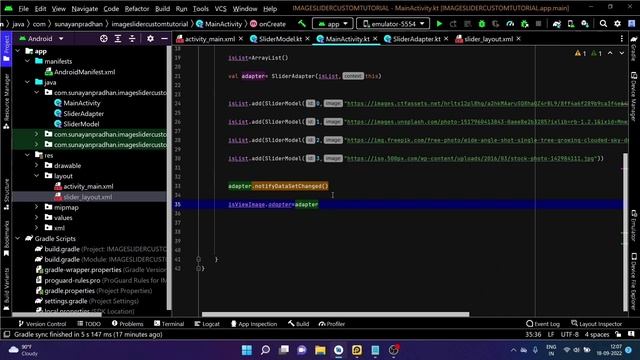640x360 pixels.
Task: Click the Make Project hammer icon
Action: [302, 24]
